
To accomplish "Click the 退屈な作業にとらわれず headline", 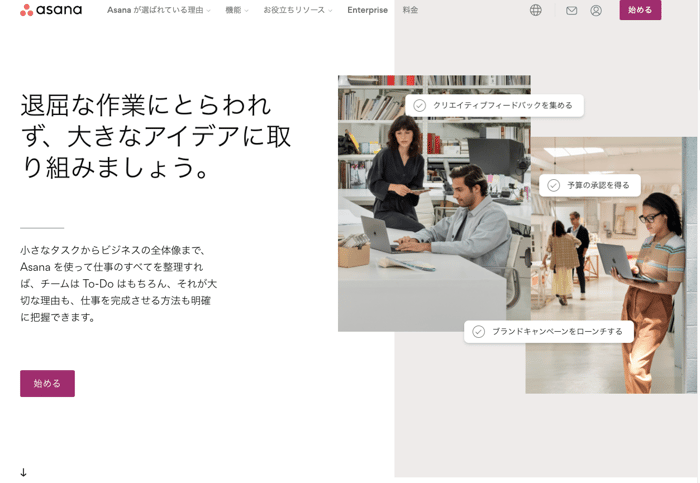I will (x=156, y=136).
